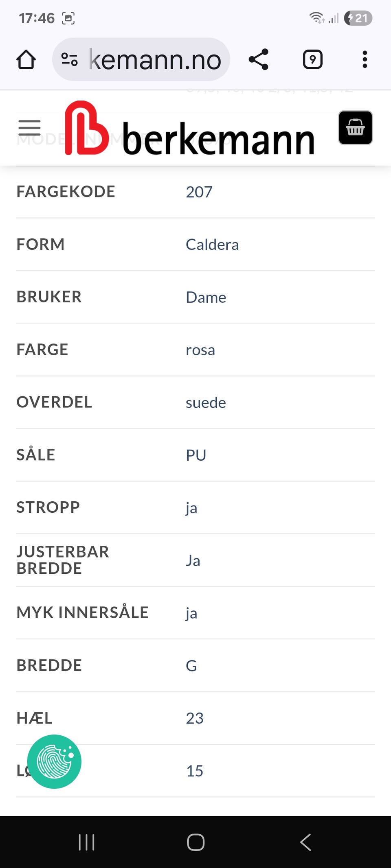The height and width of the screenshot is (868, 391).
Task: Open the shopping basket icon
Action: pyautogui.click(x=355, y=128)
